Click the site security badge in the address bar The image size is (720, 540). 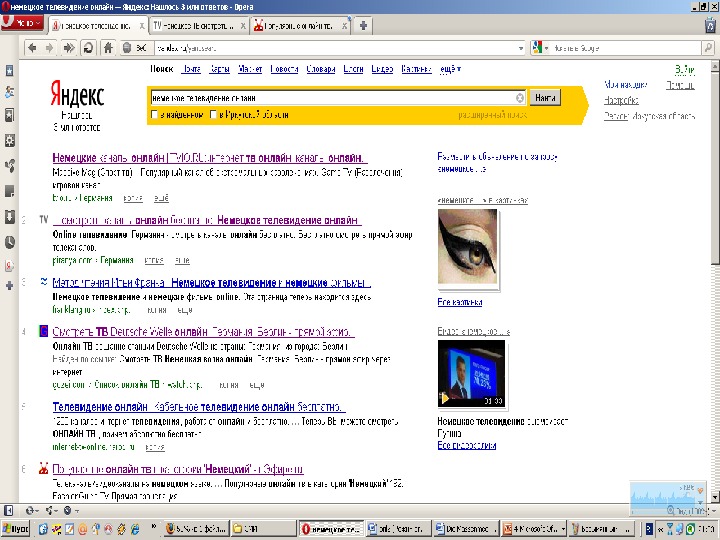(x=135, y=48)
